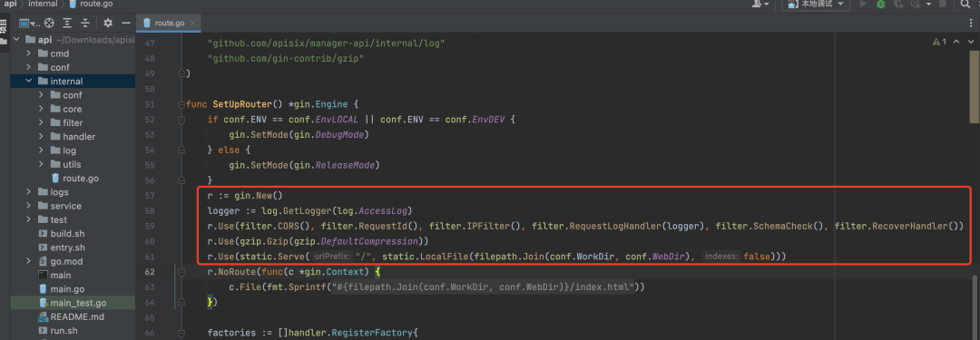Open the user account dropdown
Viewport: 980px width, 340px height.
[x=761, y=5]
